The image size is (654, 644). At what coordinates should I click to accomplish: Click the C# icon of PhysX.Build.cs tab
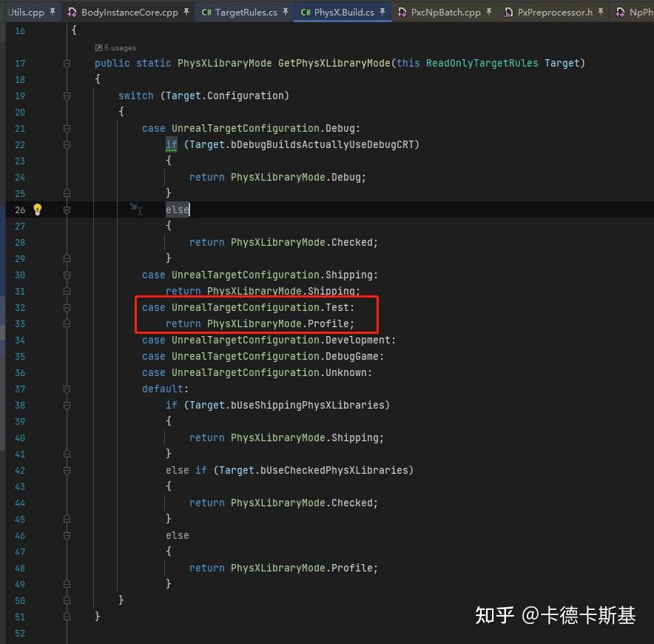(306, 12)
